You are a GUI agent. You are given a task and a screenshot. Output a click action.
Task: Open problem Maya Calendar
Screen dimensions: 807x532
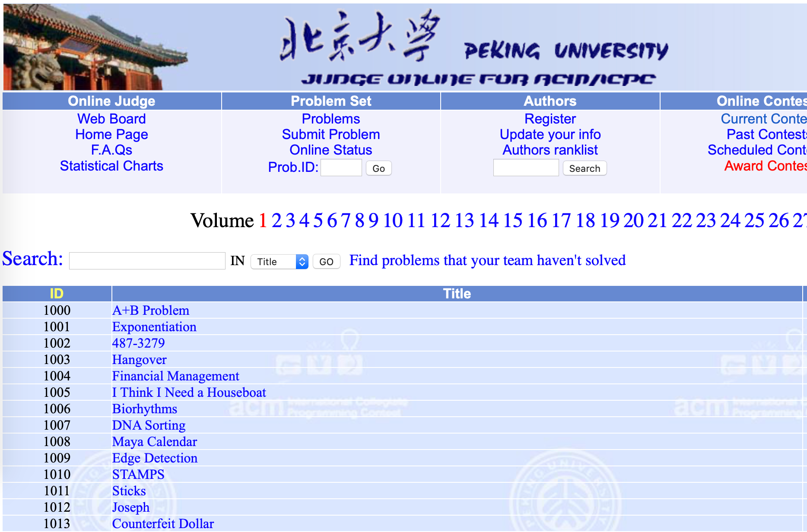coord(155,442)
